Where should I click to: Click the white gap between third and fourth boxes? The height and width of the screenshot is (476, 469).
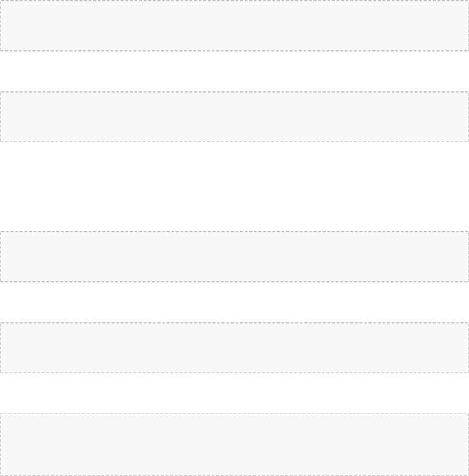(234, 303)
